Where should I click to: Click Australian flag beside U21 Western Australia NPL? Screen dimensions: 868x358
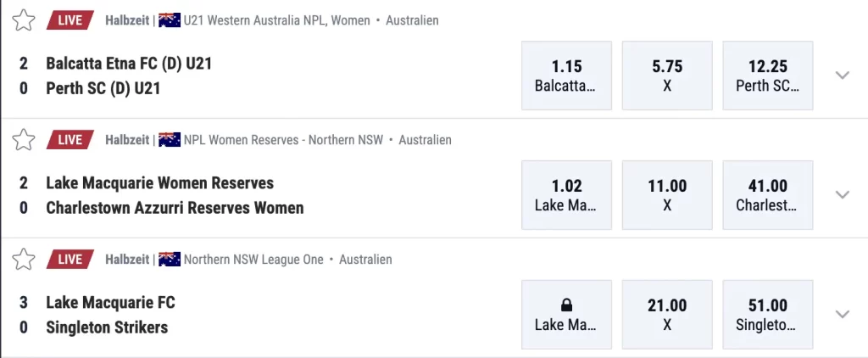coord(170,20)
